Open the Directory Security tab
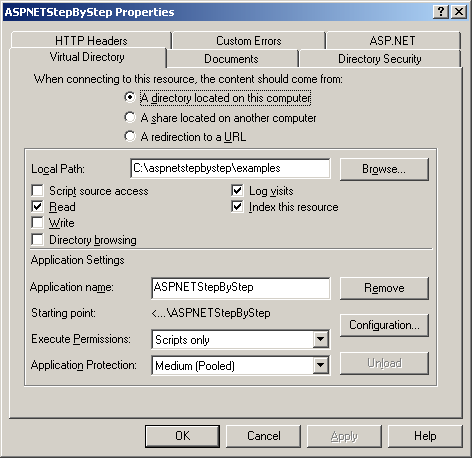The width and height of the screenshot is (472, 458). 380,59
